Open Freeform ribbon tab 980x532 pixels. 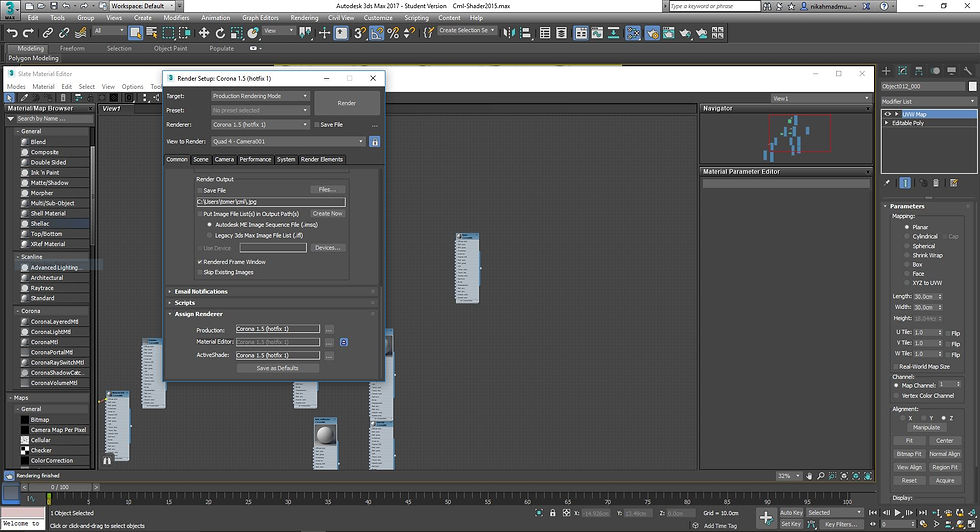click(x=72, y=48)
